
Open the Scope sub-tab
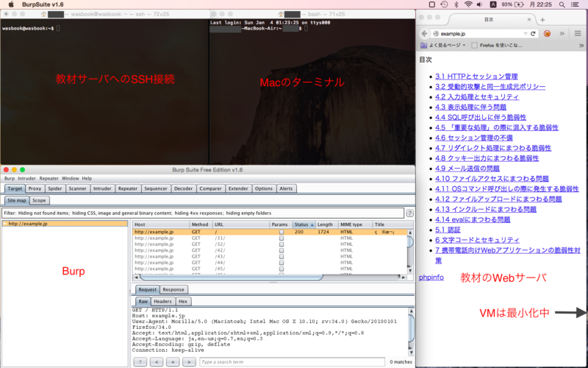(x=39, y=200)
